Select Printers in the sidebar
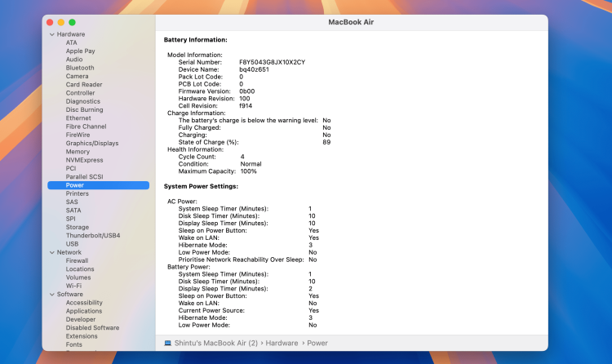Screen dimensions: 612x364 pos(78,193)
